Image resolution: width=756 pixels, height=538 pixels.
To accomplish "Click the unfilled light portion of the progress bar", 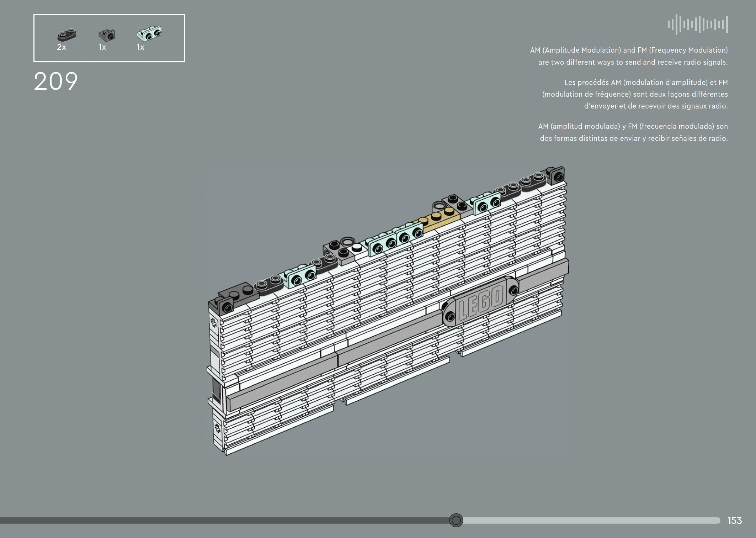I will 592,521.
